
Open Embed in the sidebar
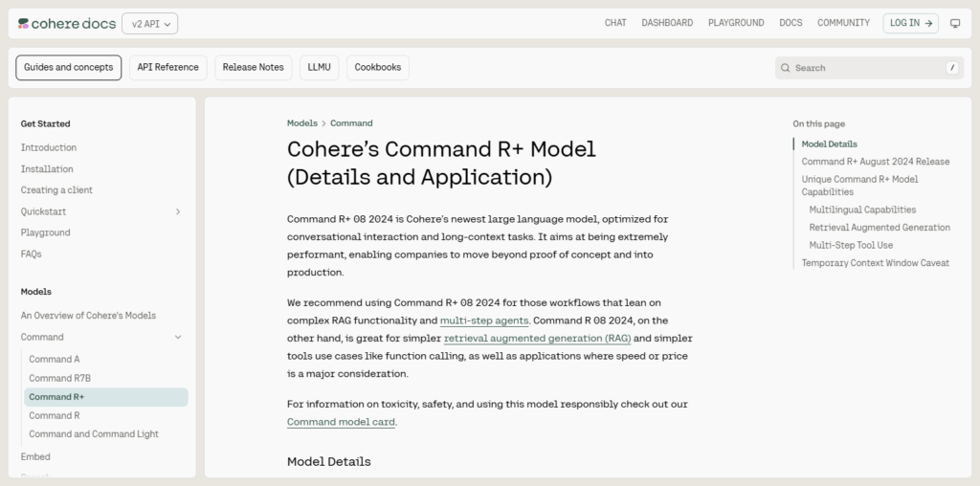35,457
